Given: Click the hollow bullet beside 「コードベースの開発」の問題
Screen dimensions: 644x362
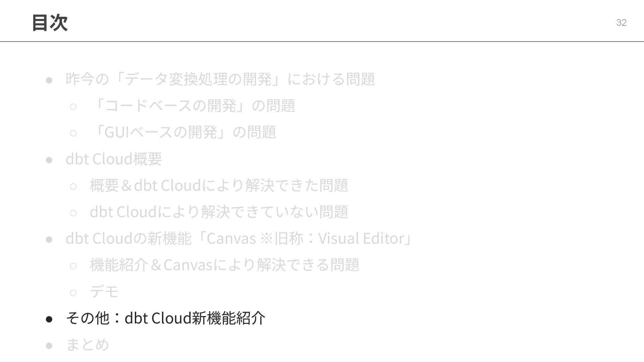Looking at the screenshot, I should 73,107.
